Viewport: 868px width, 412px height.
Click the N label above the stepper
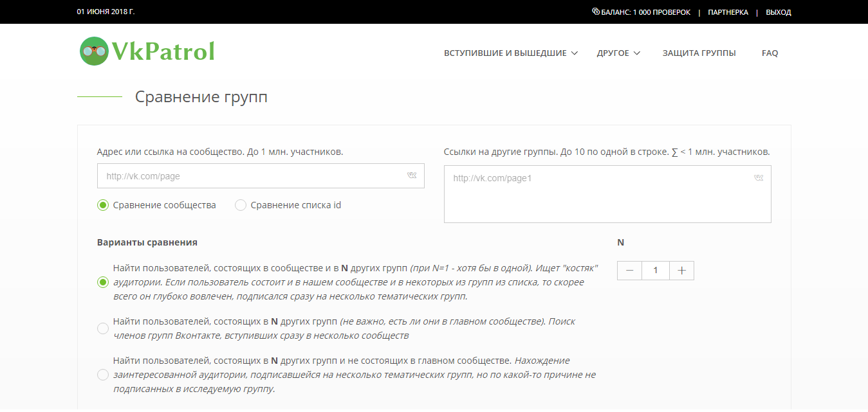[x=621, y=242]
